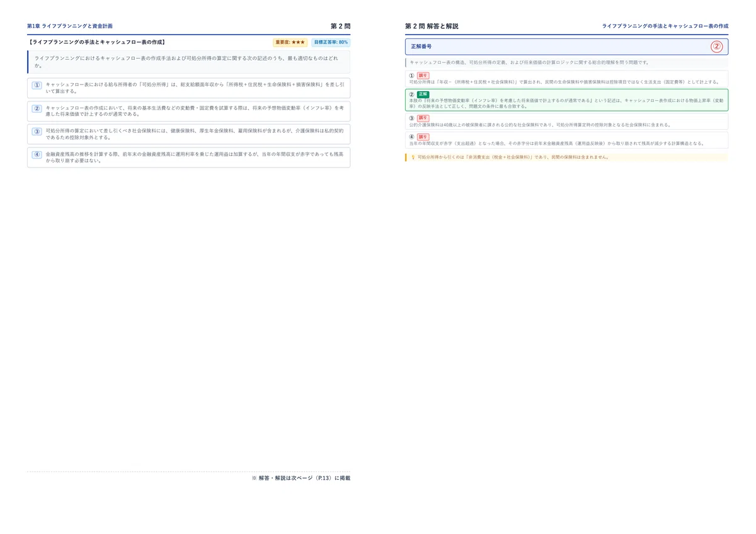Click the footer note 解答・解説は次ページ（P.13）に掲載
756x534 pixels.
(301, 478)
